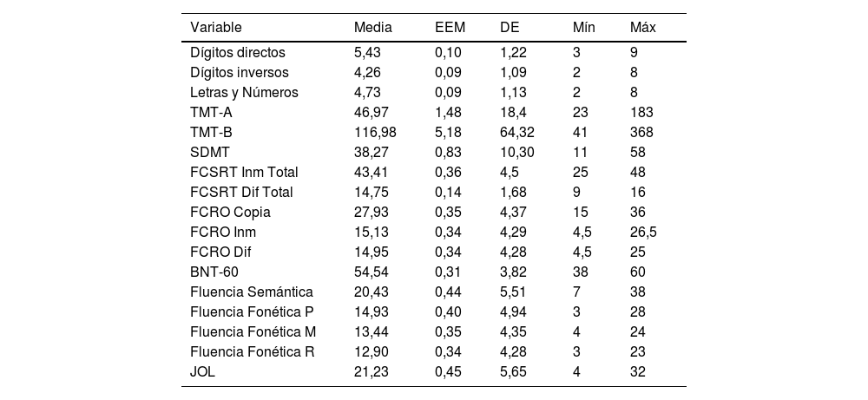
Task: Click the TMT-A maximum value 183
Action: click(x=641, y=113)
